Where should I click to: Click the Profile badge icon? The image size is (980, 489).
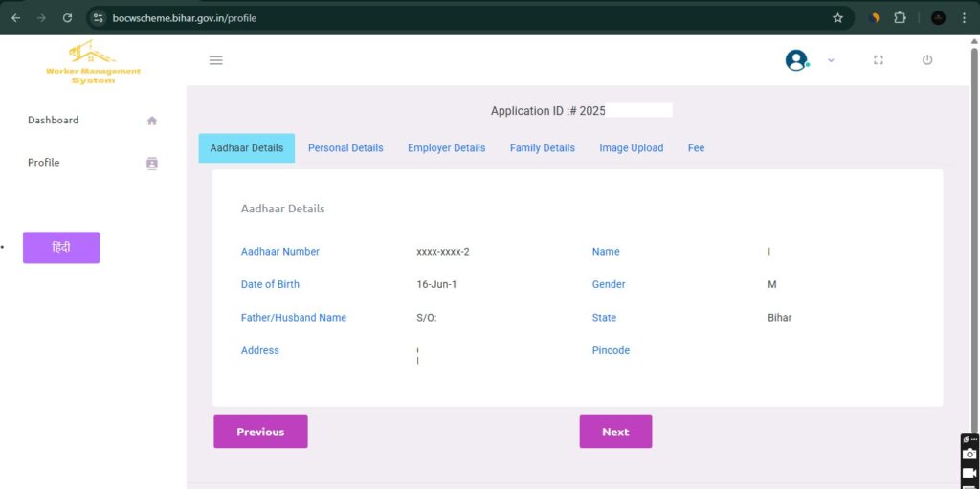click(152, 164)
